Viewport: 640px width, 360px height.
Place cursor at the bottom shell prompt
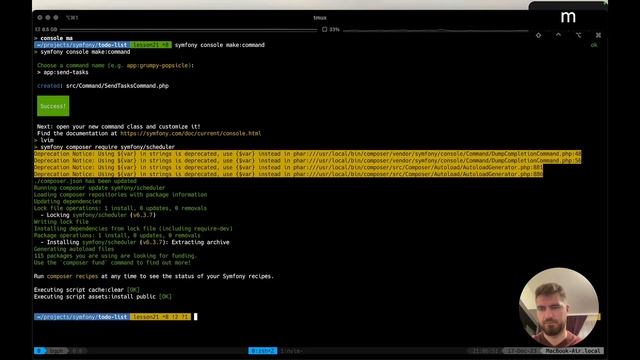click(196, 317)
